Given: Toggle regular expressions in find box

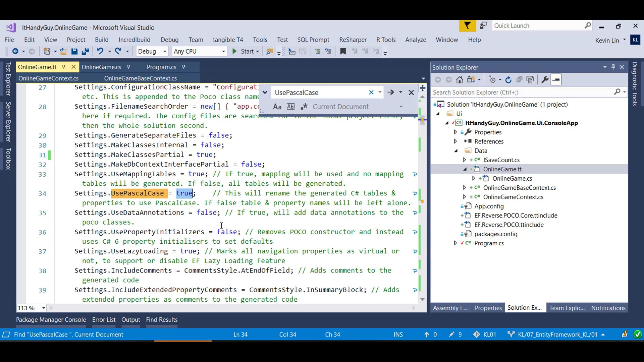Looking at the screenshot, I should point(304,107).
